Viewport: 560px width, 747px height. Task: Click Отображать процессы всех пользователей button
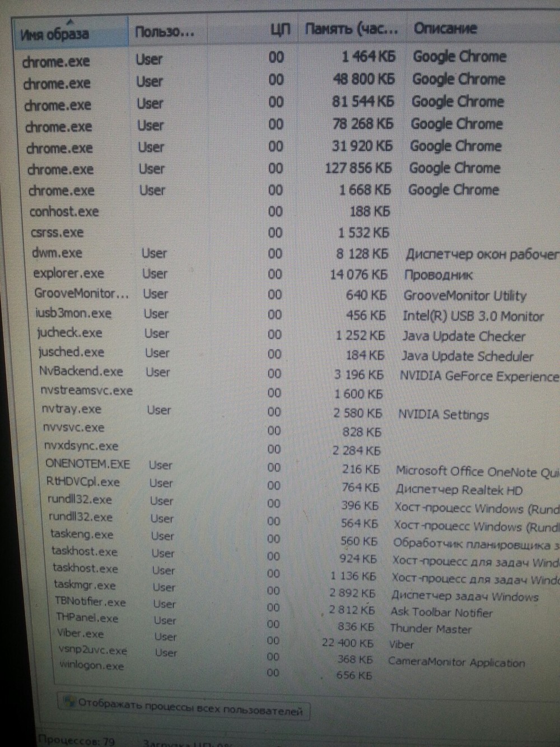[184, 707]
